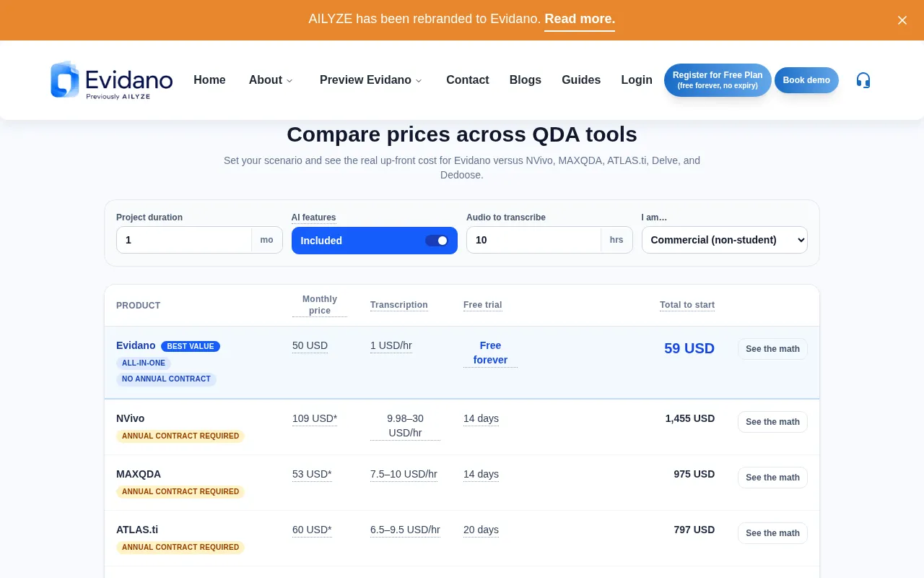Screen dimensions: 924x578
Task: Open the Blogs page
Action: click(526, 80)
